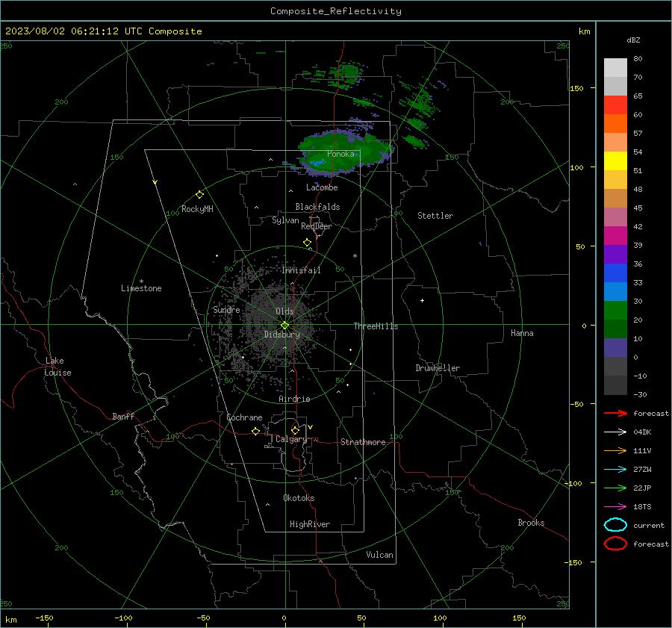Click the cyan current ellipse icon
The image size is (672, 628).
615,525
